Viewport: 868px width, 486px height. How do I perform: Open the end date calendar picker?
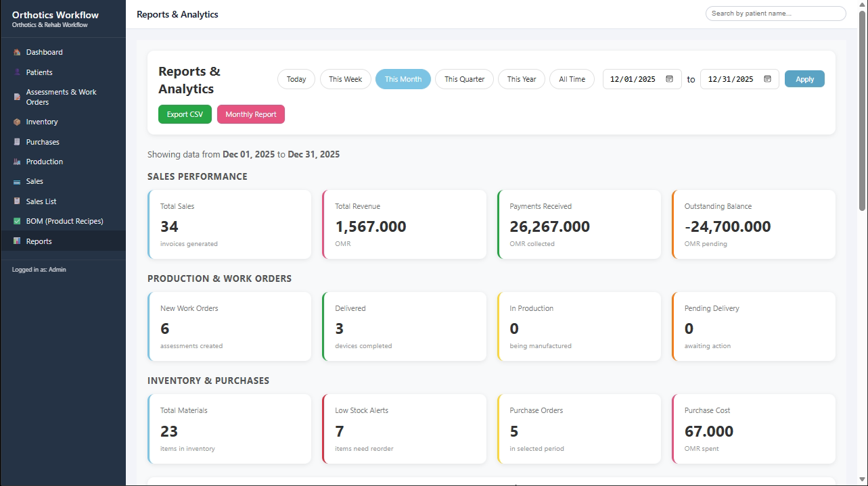click(767, 79)
